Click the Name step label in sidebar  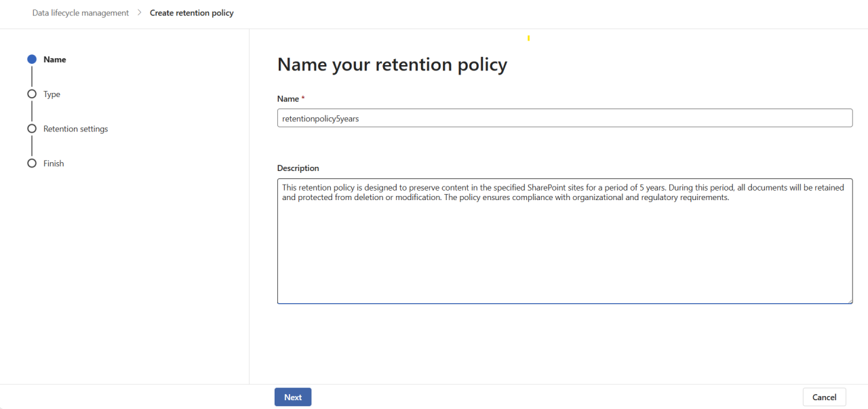(54, 59)
